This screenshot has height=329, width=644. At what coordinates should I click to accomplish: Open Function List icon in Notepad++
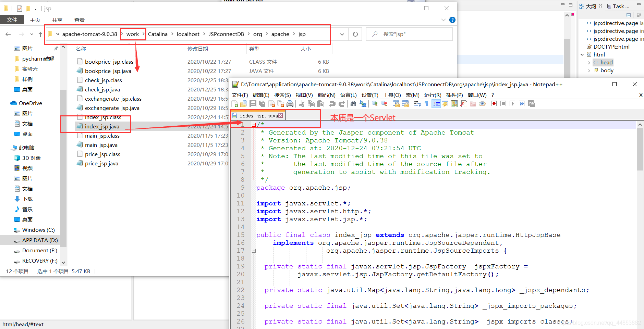click(464, 104)
